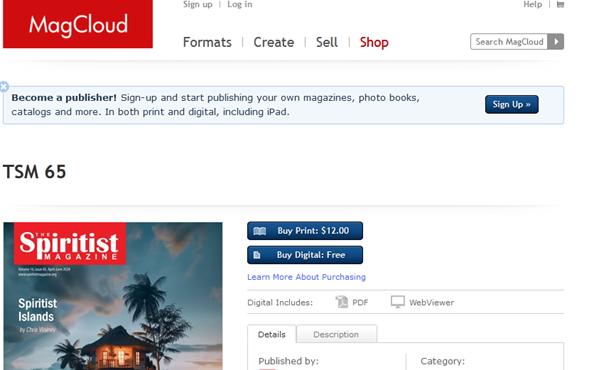Open the Formats menu
Image resolution: width=616 pixels, height=370 pixels.
pyautogui.click(x=207, y=42)
